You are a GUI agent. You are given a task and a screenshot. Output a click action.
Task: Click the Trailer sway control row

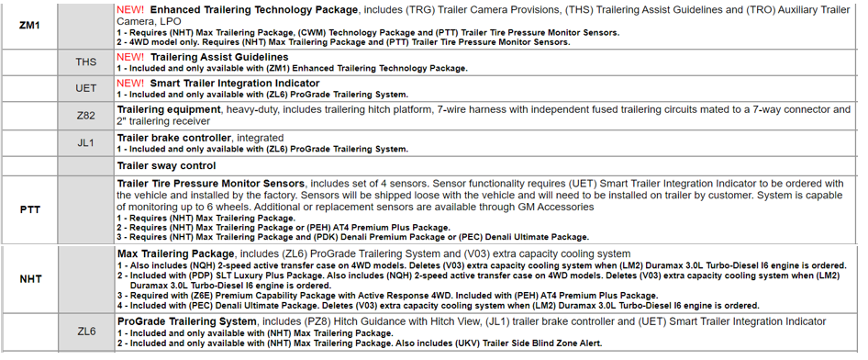(x=485, y=166)
